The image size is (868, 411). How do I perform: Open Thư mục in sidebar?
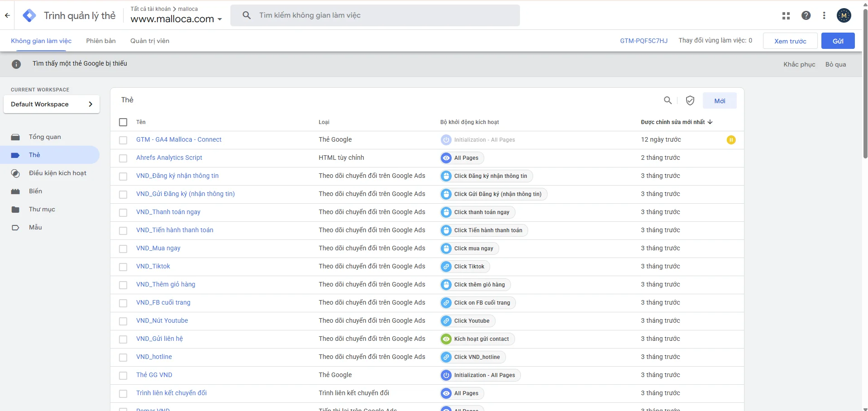(50, 209)
